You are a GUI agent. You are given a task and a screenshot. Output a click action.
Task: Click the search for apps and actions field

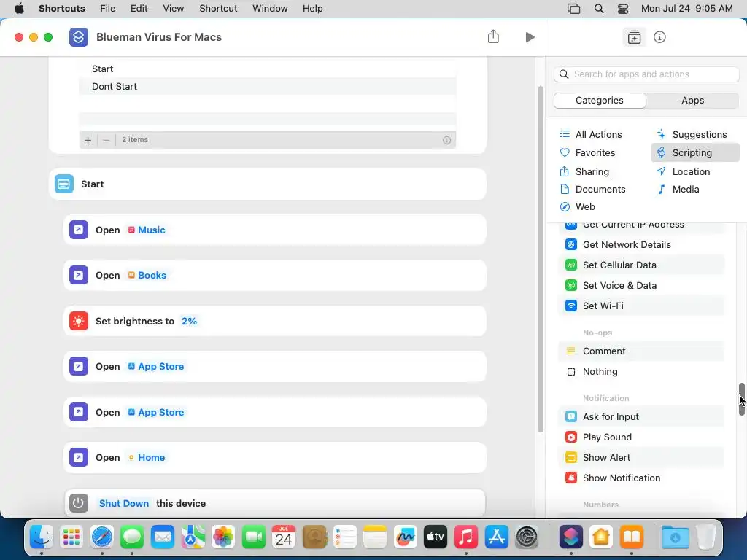[x=646, y=74]
